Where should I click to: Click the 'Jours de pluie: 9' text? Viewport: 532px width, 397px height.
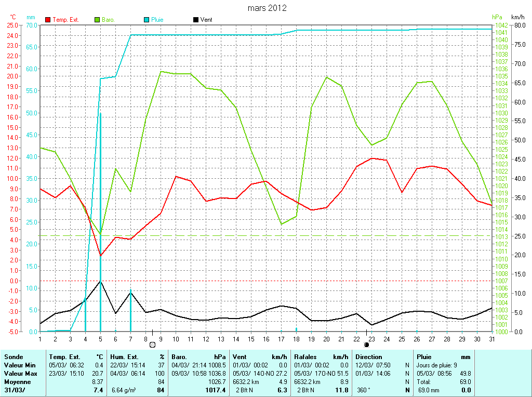(x=437, y=365)
